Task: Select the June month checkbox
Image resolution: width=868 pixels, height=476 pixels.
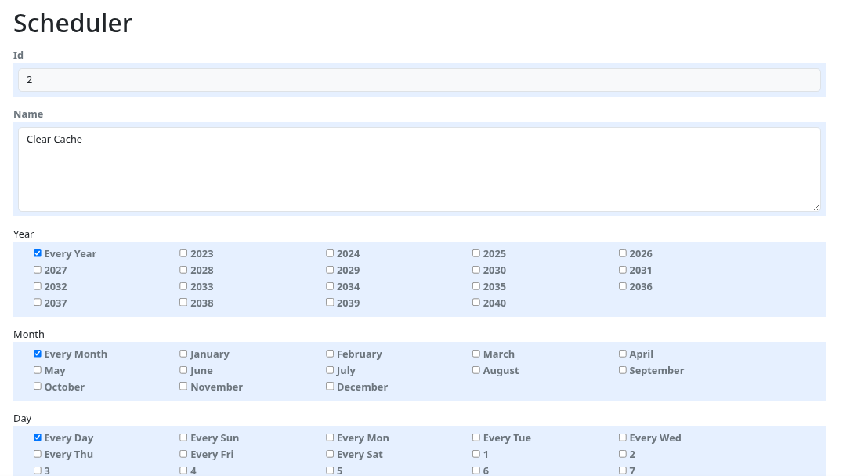Action: click(183, 370)
